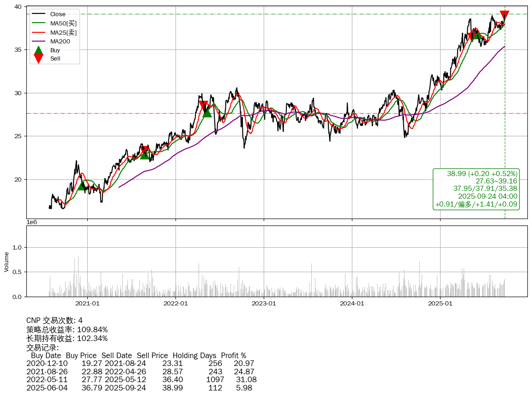Click the "Holding Days" table column header
Screen dimensions: 532x396
194,356
